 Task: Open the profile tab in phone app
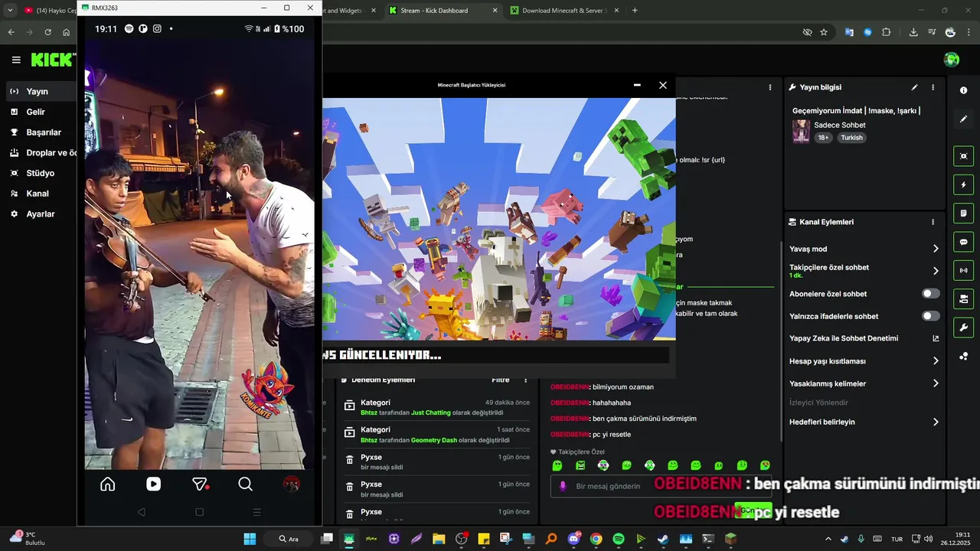(x=291, y=484)
